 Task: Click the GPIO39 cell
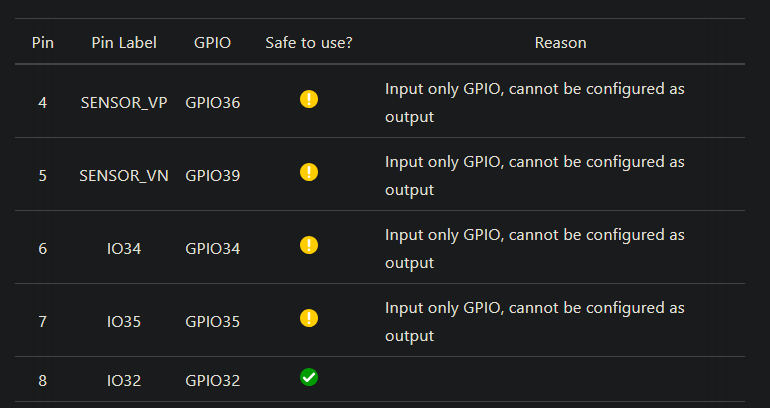212,176
